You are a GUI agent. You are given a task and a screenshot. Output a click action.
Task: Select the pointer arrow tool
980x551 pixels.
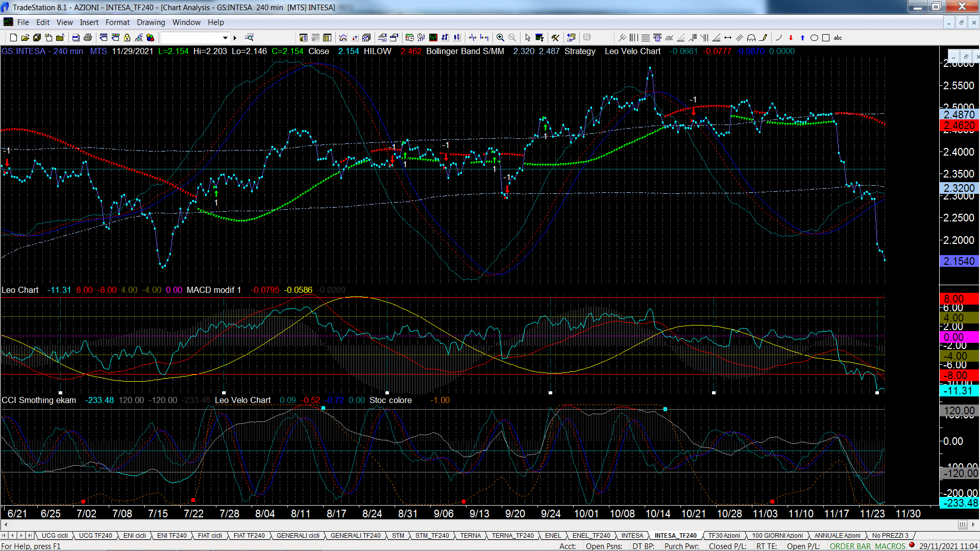(x=528, y=38)
